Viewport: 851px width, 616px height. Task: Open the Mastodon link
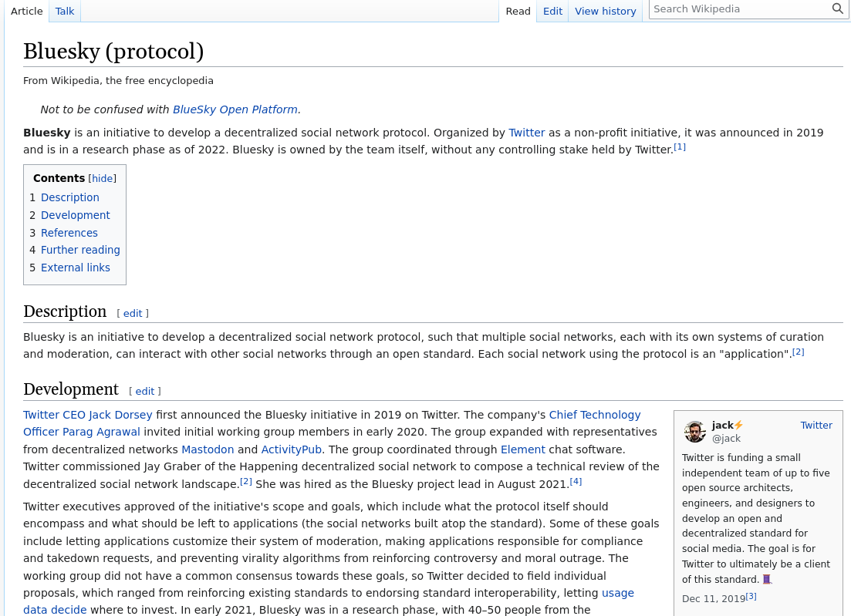point(208,449)
